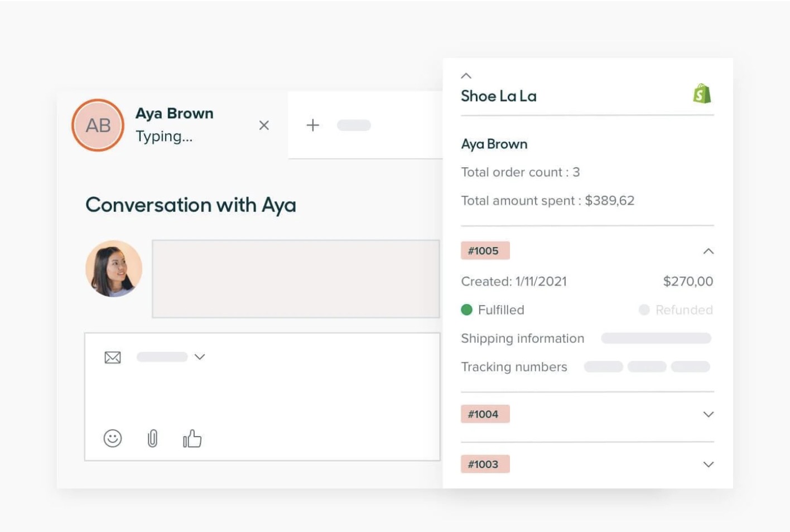The height and width of the screenshot is (532, 790).
Task: Click the Shopify bag logo icon
Action: click(702, 94)
